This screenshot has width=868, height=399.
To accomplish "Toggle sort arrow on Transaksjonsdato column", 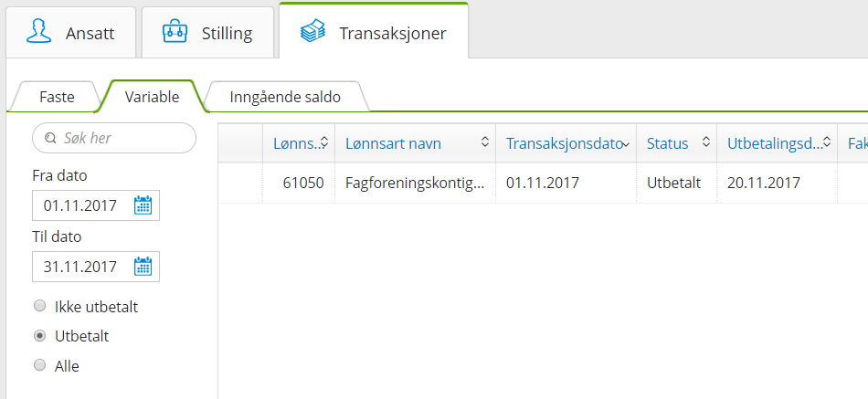I will pyautogui.click(x=626, y=144).
